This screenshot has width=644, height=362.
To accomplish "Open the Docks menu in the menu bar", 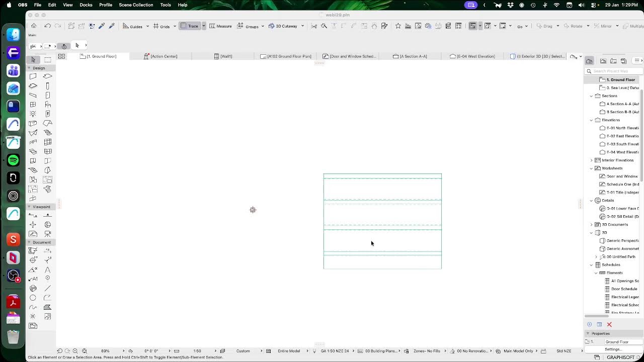I will [x=86, y=5].
